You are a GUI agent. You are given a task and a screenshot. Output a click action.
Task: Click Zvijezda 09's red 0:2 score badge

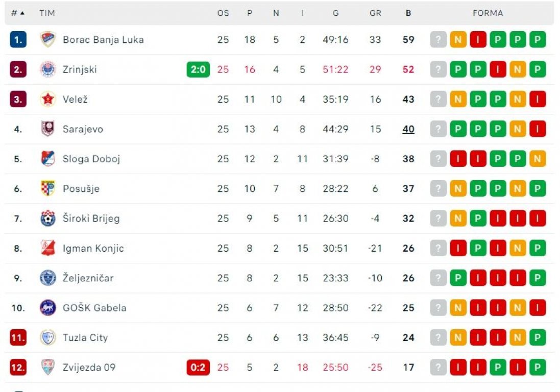click(x=198, y=367)
